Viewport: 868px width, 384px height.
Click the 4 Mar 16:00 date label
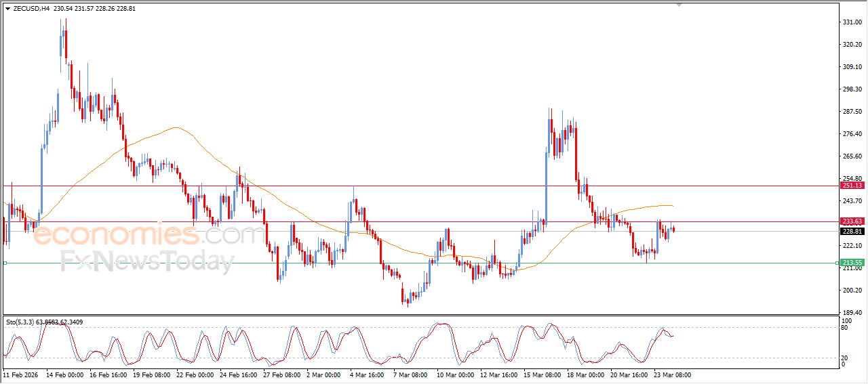point(367,375)
